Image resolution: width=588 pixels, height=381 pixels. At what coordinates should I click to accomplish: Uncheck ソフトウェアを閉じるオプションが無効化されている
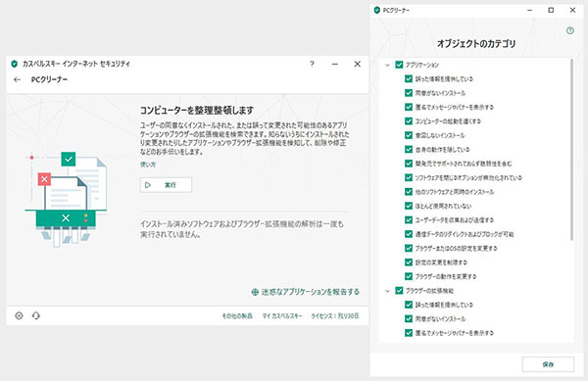pos(409,177)
